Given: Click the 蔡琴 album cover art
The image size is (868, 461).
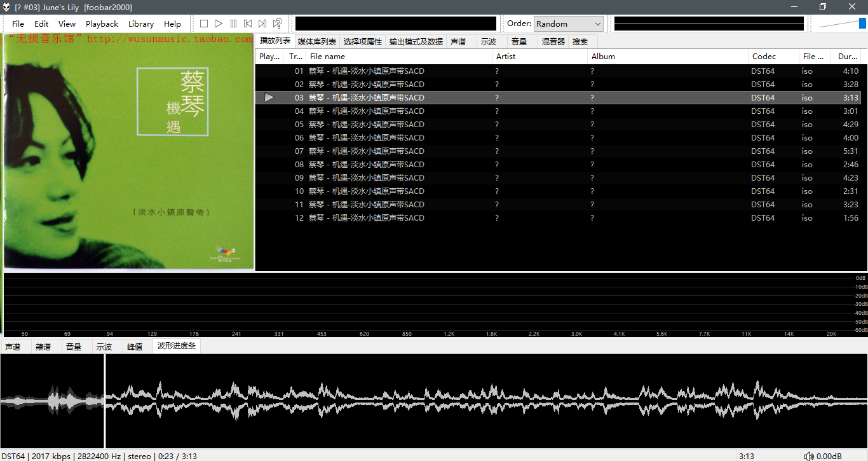Looking at the screenshot, I should (x=128, y=153).
